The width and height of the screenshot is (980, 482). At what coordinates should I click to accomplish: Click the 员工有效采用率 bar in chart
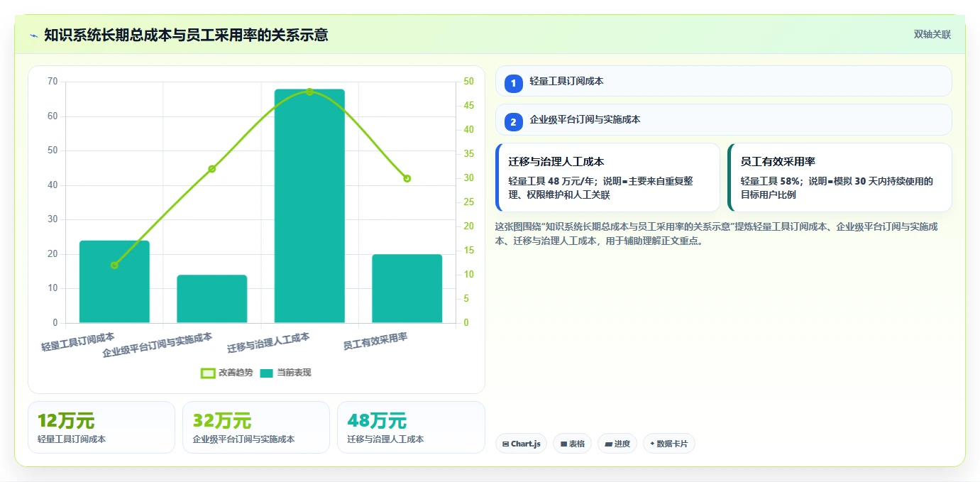(407, 288)
